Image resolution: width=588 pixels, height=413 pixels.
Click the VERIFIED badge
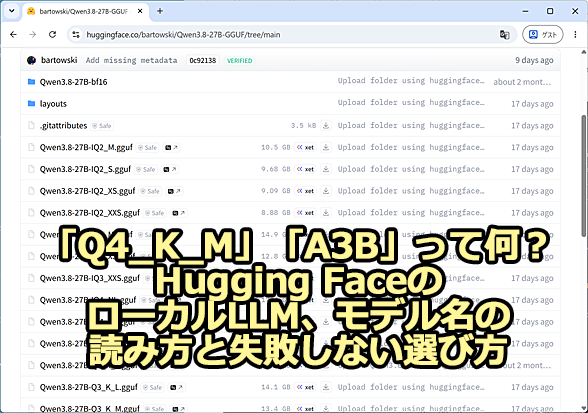click(239, 60)
